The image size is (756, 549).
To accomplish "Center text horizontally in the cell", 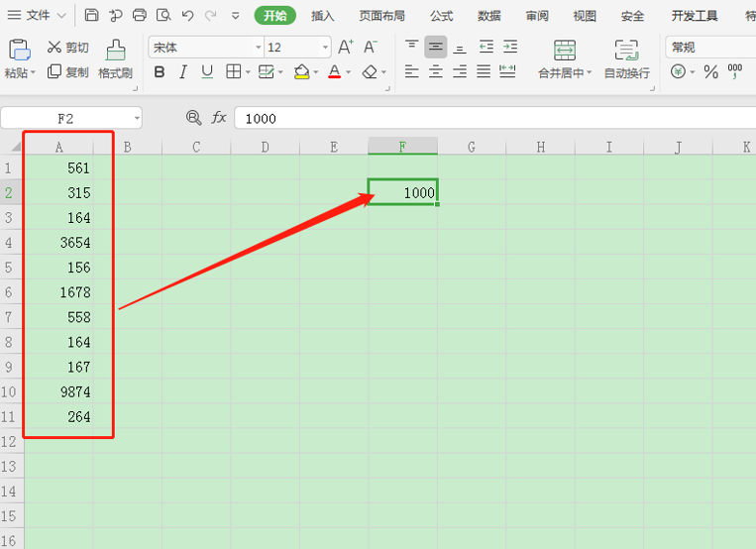I will click(436, 72).
